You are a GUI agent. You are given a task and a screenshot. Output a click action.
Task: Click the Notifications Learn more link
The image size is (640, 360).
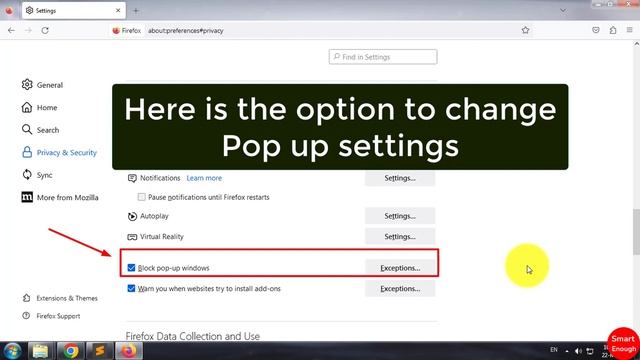pos(204,178)
